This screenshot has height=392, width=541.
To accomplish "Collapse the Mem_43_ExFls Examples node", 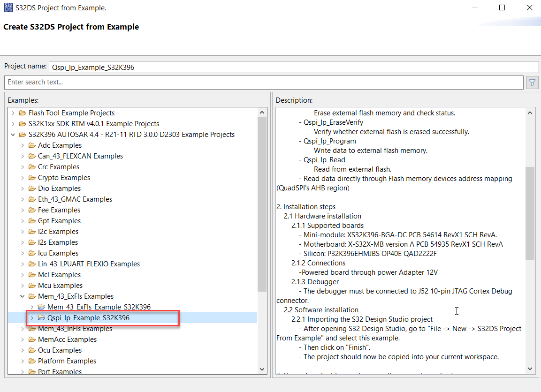I will click(x=22, y=296).
